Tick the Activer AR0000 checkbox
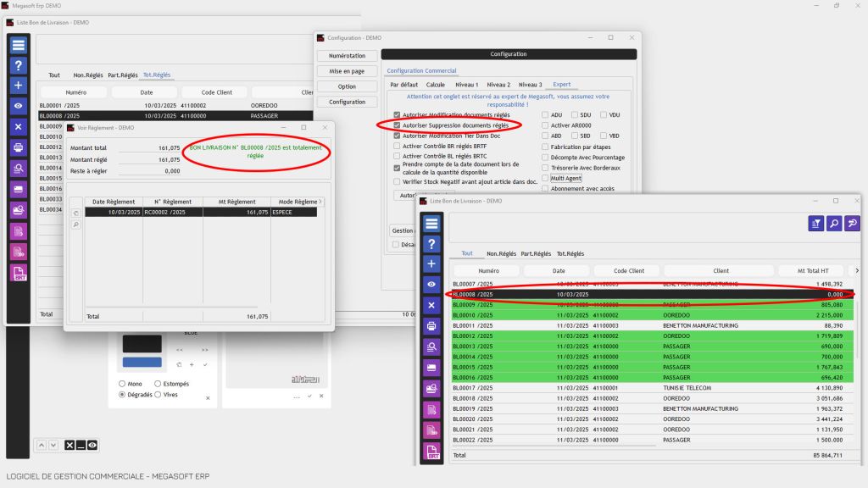 [545, 125]
